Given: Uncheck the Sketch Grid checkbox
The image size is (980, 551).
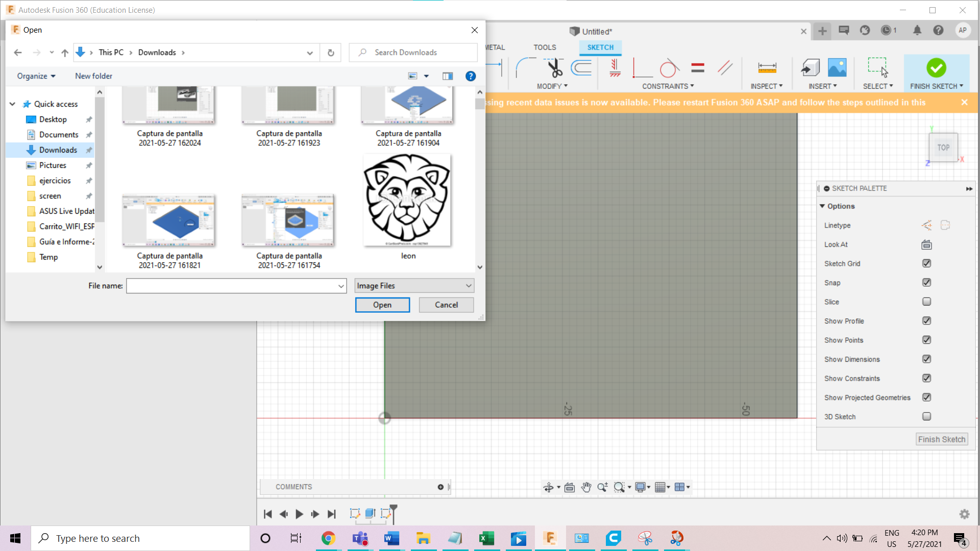Looking at the screenshot, I should [x=926, y=264].
